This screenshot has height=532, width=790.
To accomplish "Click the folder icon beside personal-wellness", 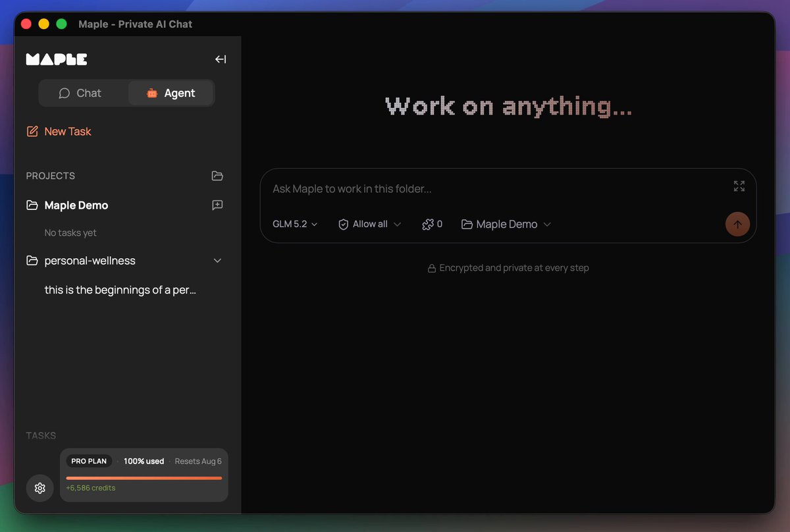I will click(x=32, y=261).
